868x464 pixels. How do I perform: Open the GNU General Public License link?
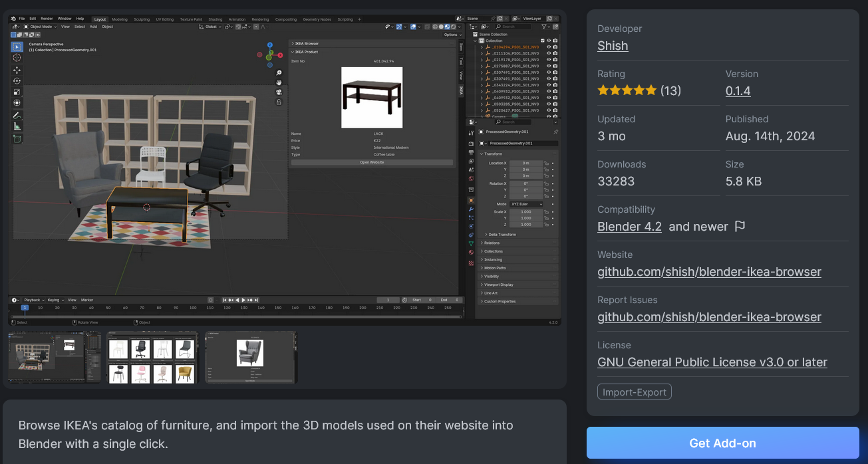point(712,362)
